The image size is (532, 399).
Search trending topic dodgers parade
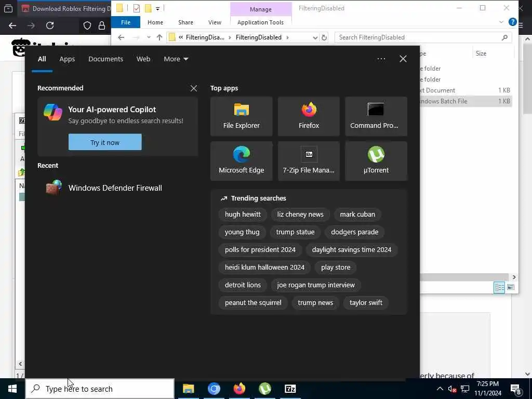coord(354,232)
